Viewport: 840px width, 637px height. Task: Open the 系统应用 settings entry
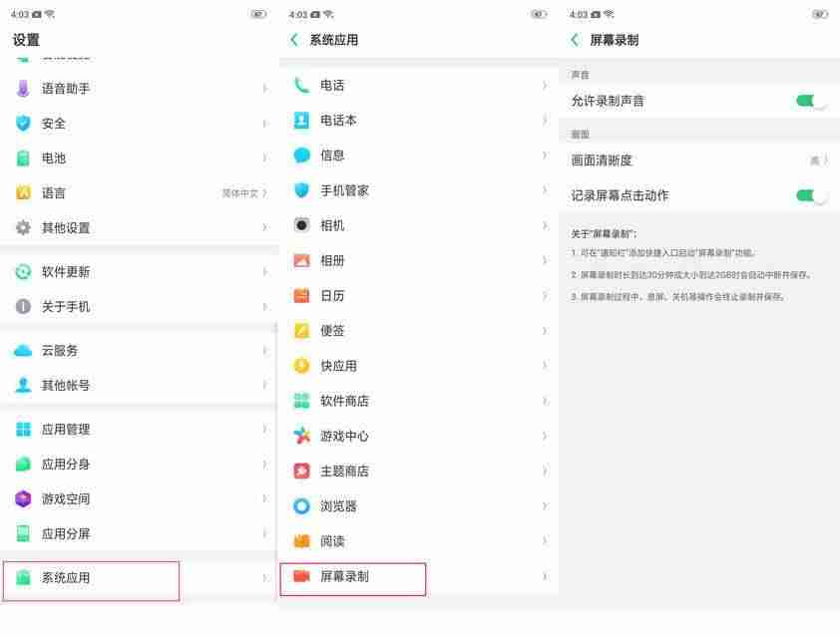[140, 577]
